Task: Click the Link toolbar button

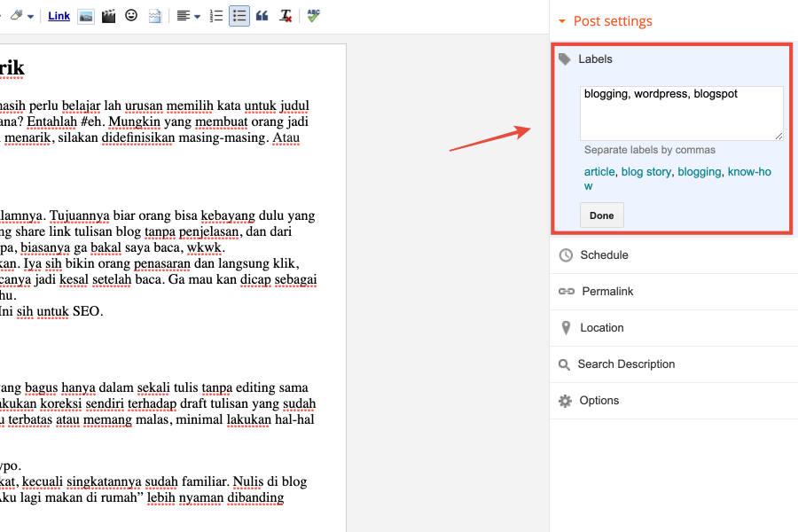Action: [x=59, y=16]
